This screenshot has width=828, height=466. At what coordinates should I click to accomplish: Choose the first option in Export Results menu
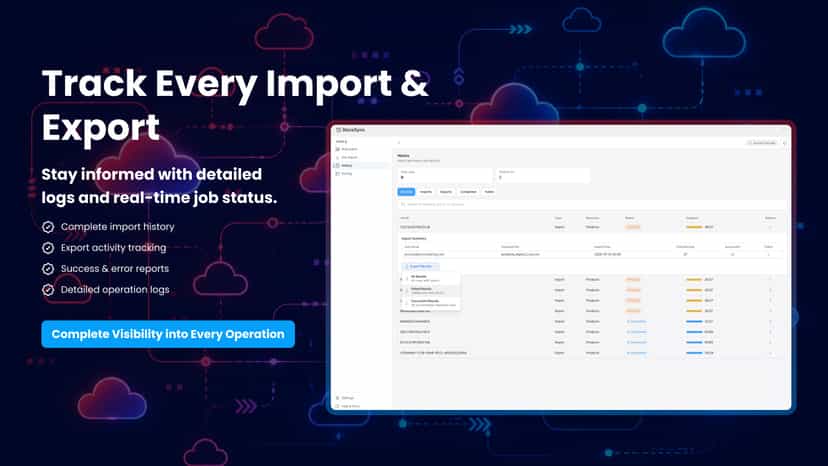[x=430, y=278]
